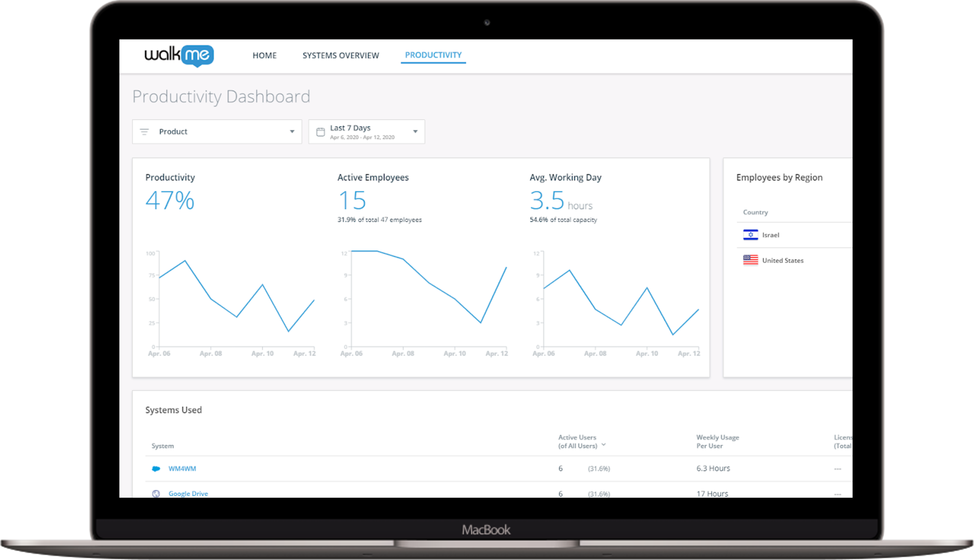974x560 pixels.
Task: Click the Country column header
Action: pyautogui.click(x=755, y=212)
